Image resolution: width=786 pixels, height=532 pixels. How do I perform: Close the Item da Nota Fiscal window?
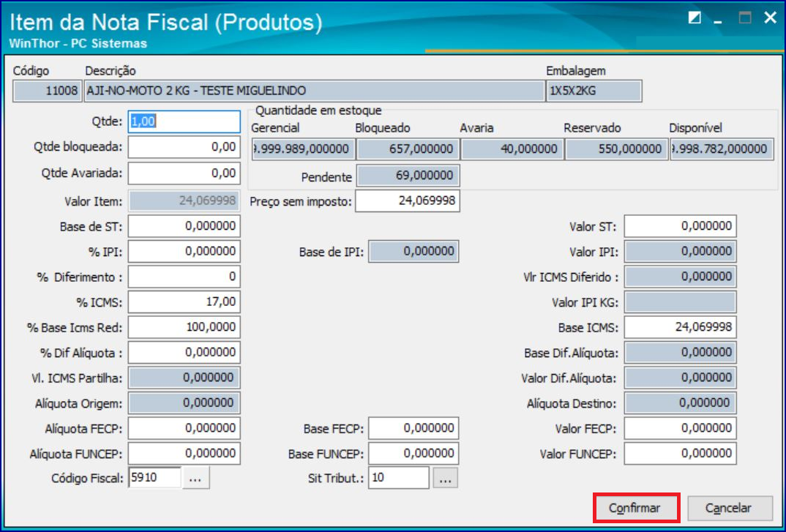pyautogui.click(x=770, y=18)
